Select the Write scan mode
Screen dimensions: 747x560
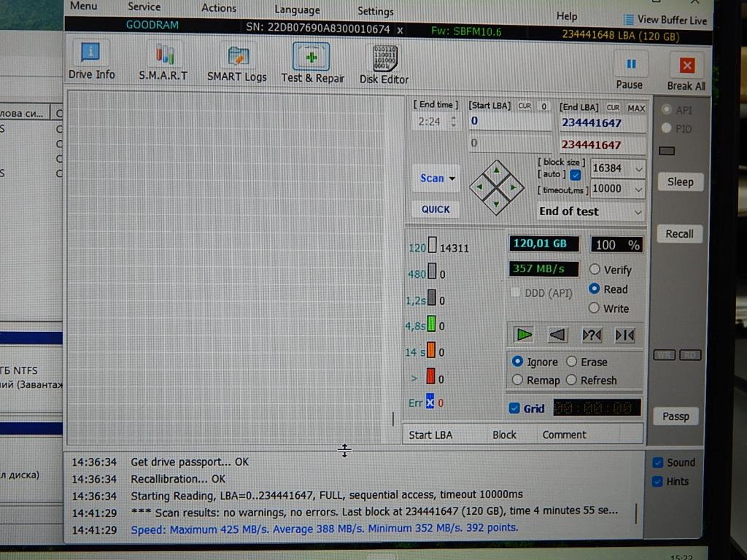pos(595,308)
